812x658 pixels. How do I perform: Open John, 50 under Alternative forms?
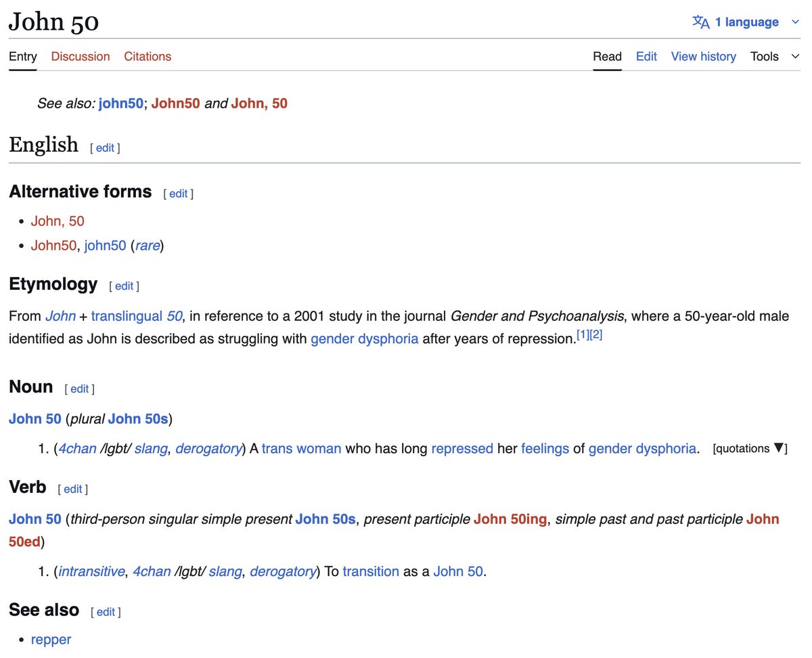coord(58,221)
